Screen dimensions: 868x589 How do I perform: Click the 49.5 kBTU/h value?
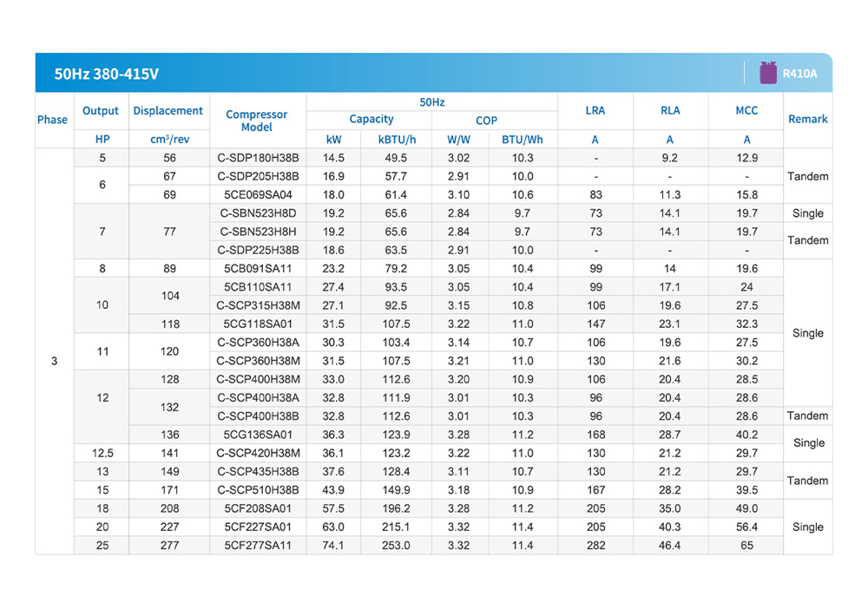[396, 158]
